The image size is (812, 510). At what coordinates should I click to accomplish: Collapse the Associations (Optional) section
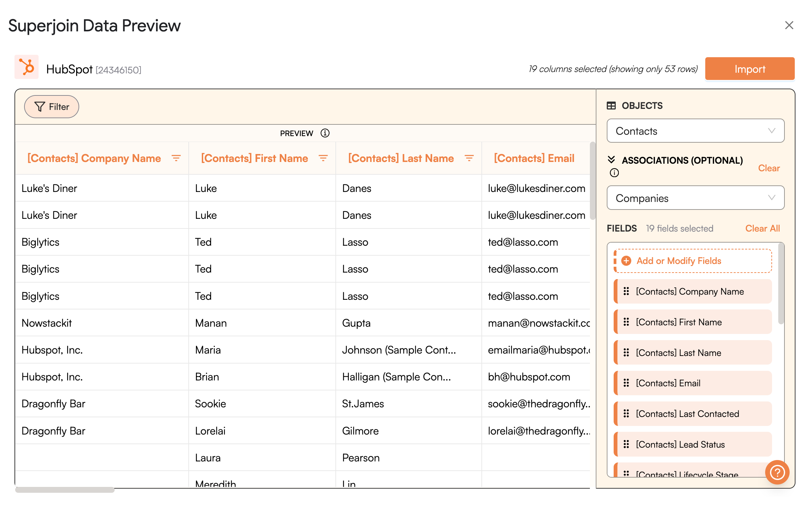click(x=611, y=160)
